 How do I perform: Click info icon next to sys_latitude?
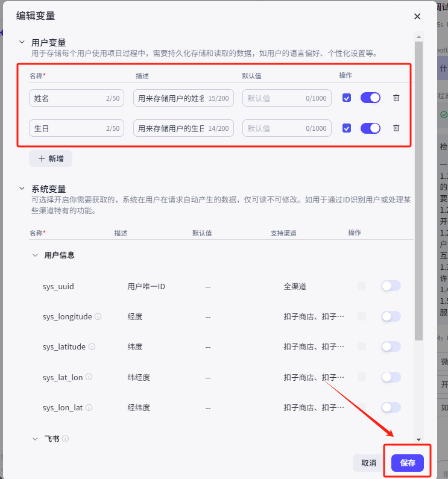pos(92,346)
